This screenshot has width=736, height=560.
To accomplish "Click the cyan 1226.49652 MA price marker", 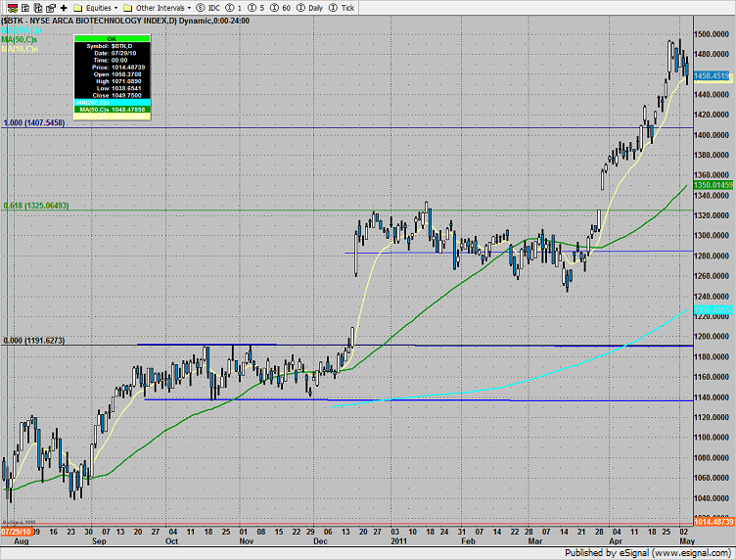I will pyautogui.click(x=713, y=309).
